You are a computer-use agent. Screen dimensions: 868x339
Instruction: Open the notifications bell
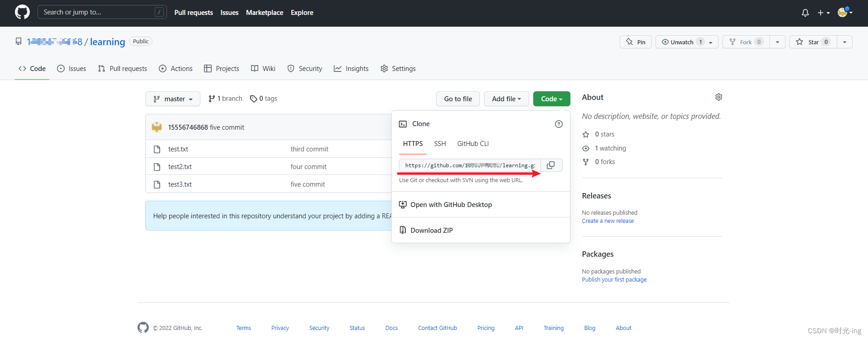[x=805, y=13]
